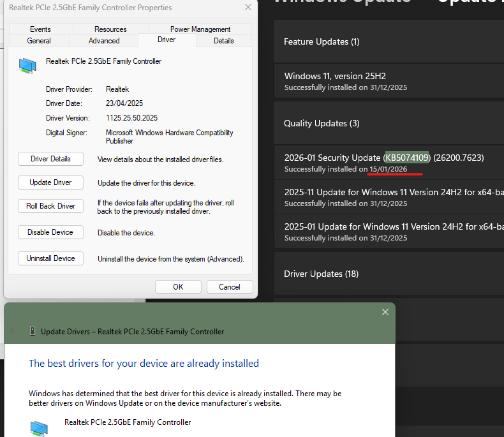Collapse the Quality Updates (3) section
Screen dimensions: 504x437
[389, 123]
